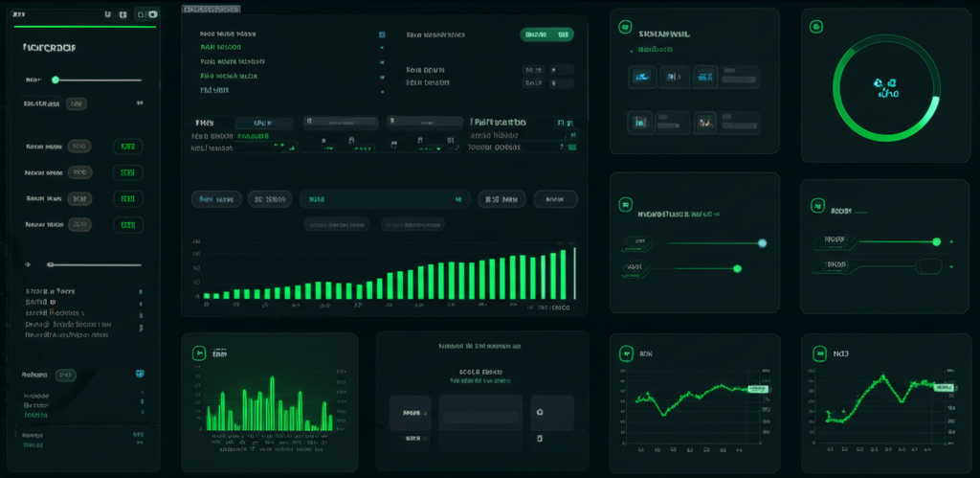Click the green icon heading the small bar chart panel
Image resolution: width=980 pixels, height=478 pixels.
(200, 353)
